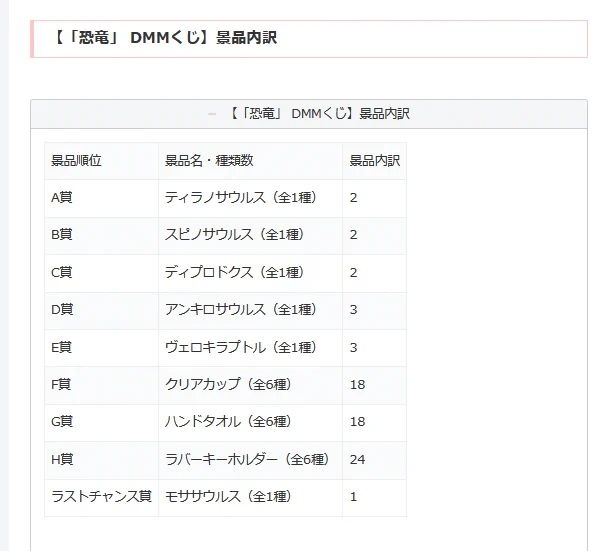The width and height of the screenshot is (599, 551).
Task: Click the 景品名・種類数 column header
Action: click(250, 161)
